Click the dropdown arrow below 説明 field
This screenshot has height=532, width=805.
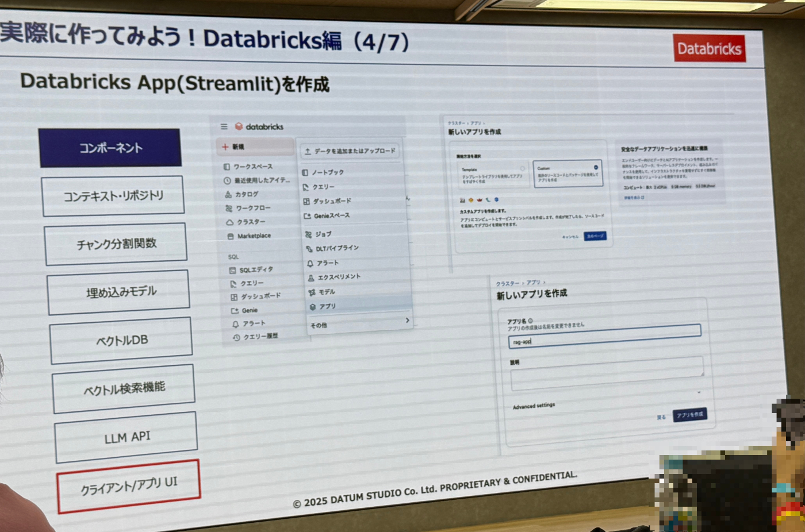[x=699, y=392]
